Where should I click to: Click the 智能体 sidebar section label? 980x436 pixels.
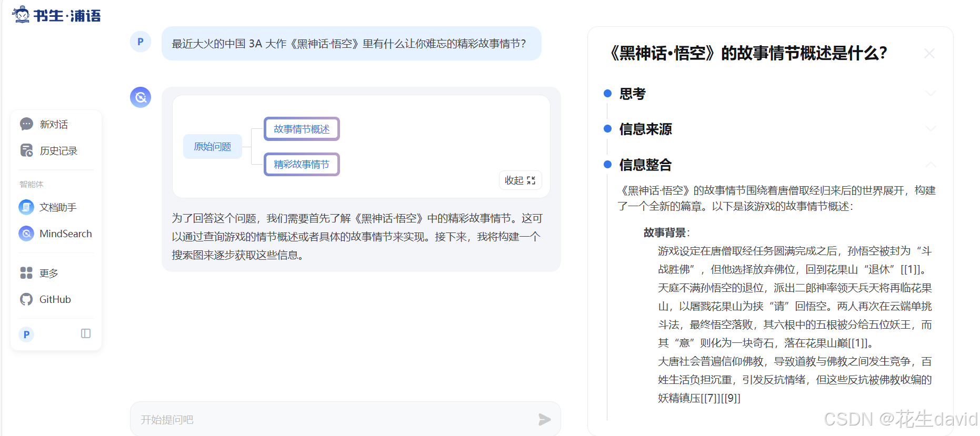point(32,184)
